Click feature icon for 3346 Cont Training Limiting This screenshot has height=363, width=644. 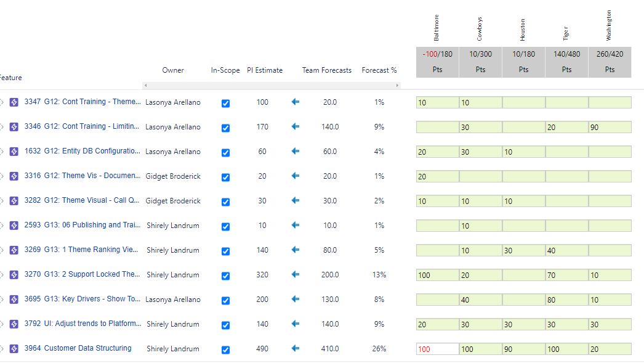click(x=14, y=126)
